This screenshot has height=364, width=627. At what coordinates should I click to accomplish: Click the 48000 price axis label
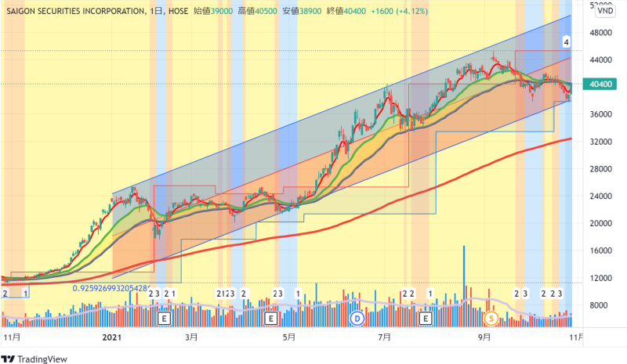pyautogui.click(x=600, y=33)
